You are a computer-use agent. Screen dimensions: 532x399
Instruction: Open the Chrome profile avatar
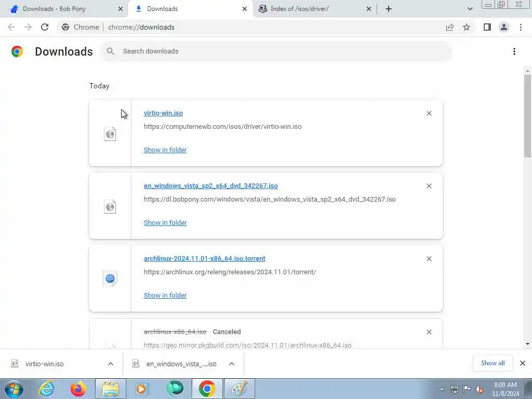[504, 27]
